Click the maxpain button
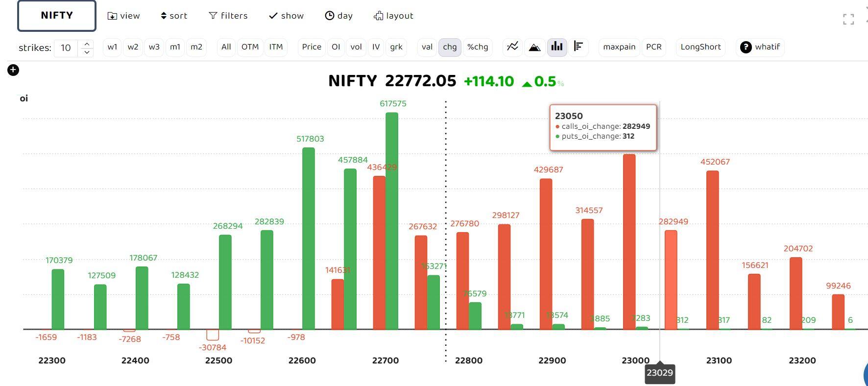The image size is (868, 386). pyautogui.click(x=619, y=47)
